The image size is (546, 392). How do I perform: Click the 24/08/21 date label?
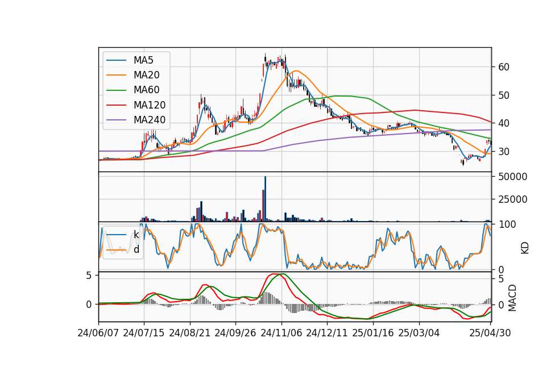(190, 333)
